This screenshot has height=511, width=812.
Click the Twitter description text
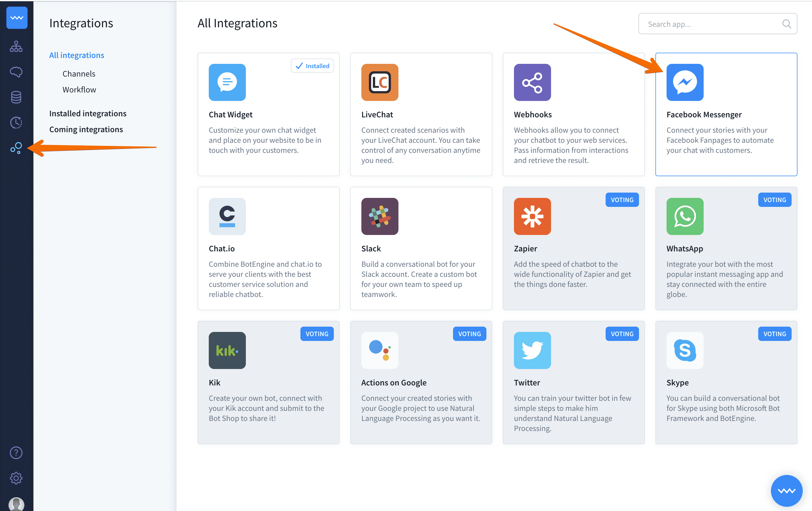[x=573, y=414]
